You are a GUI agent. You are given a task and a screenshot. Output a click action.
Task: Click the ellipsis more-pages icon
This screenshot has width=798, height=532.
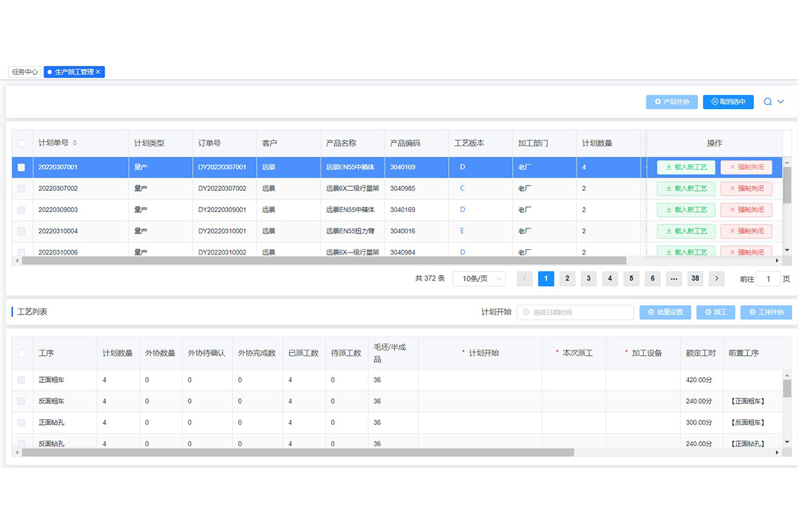[674, 279]
